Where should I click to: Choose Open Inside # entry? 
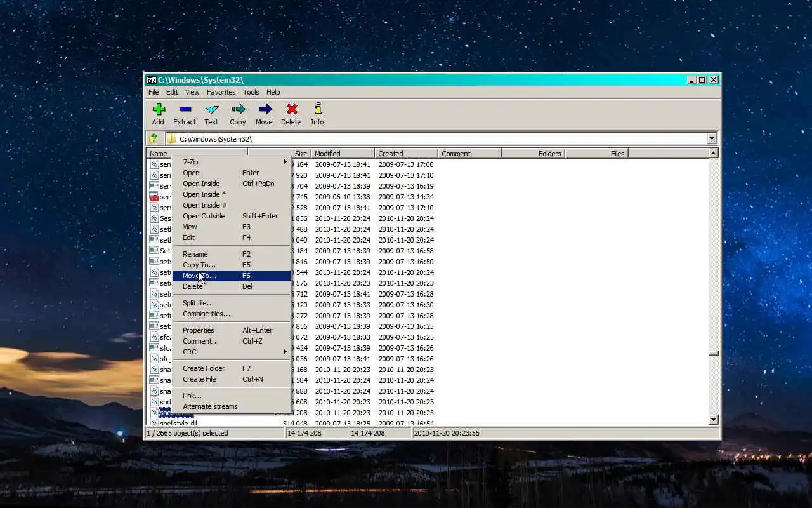(x=232, y=205)
